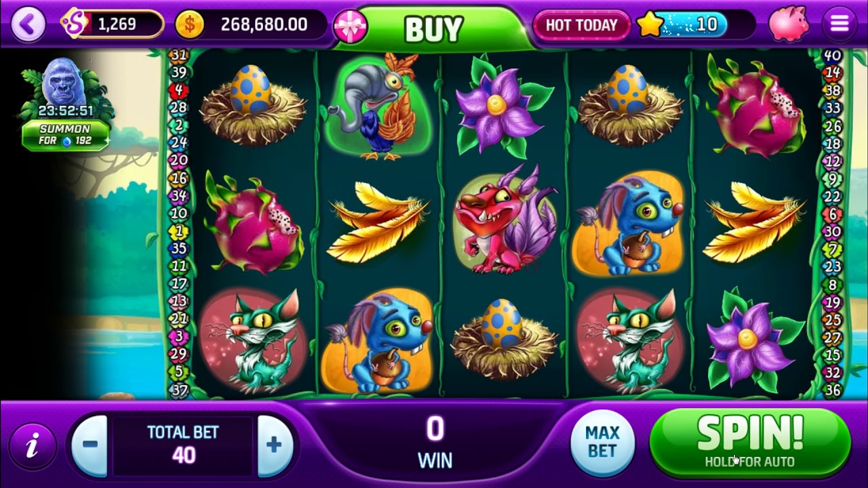Go back with the purple arrow button

(x=27, y=24)
